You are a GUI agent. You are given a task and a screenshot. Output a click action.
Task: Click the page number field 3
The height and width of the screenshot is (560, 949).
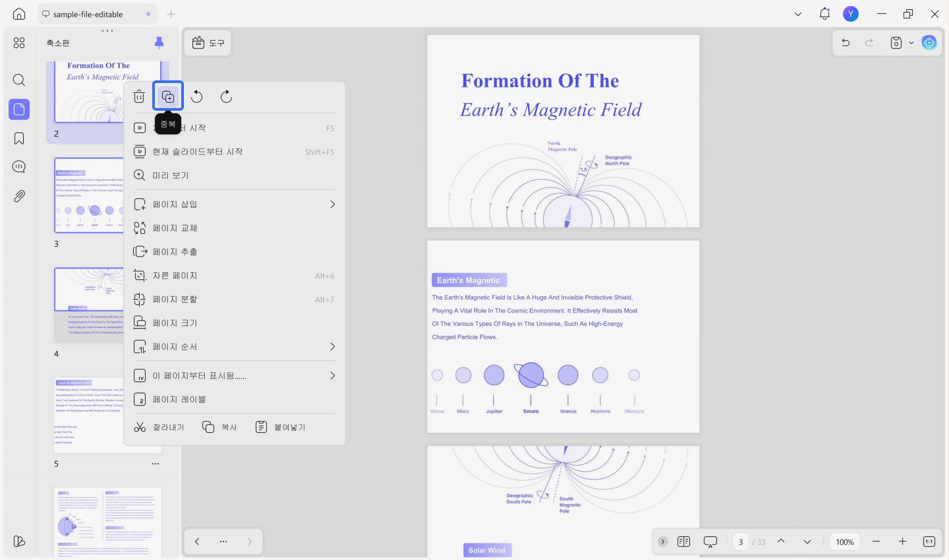740,542
